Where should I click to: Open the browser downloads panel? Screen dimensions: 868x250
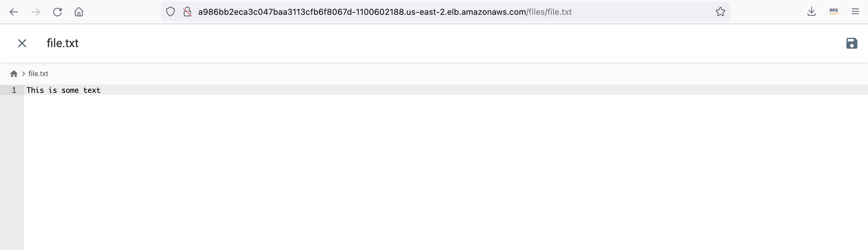(811, 12)
